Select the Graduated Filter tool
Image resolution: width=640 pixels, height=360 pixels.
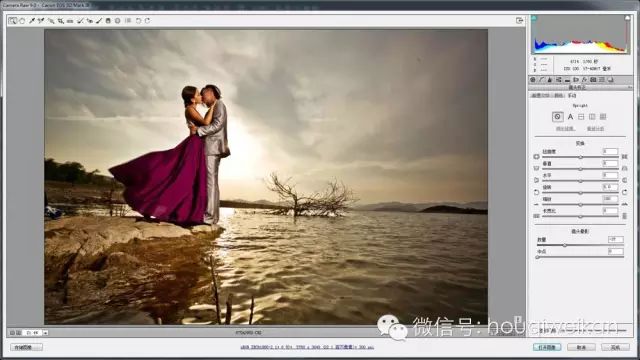pos(108,20)
